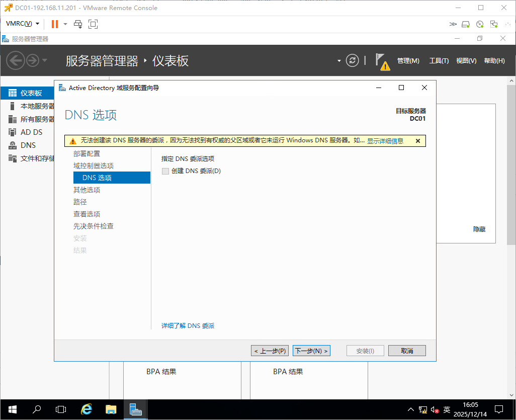
Task: Go to 先决条件检查 wizard step
Action: [x=93, y=226]
